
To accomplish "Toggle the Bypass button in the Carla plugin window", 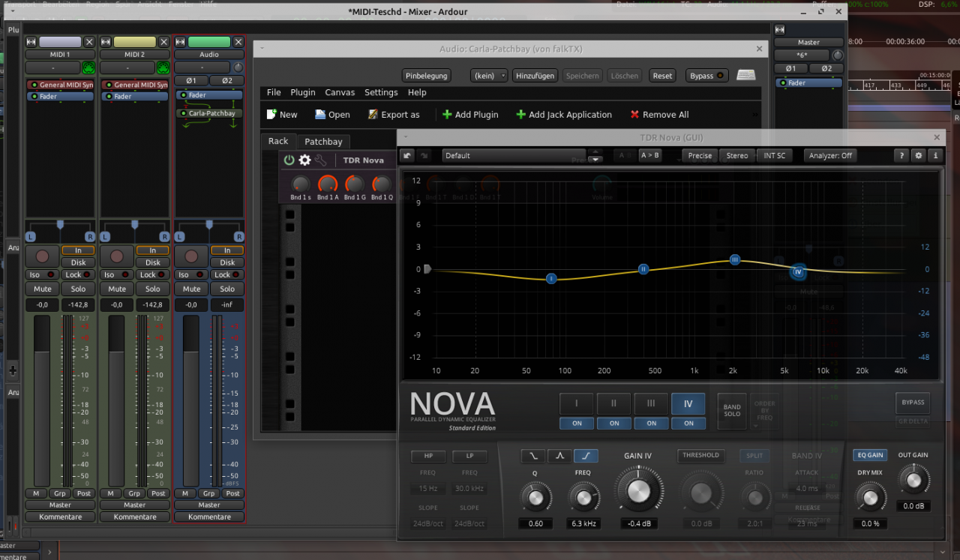I will click(707, 76).
